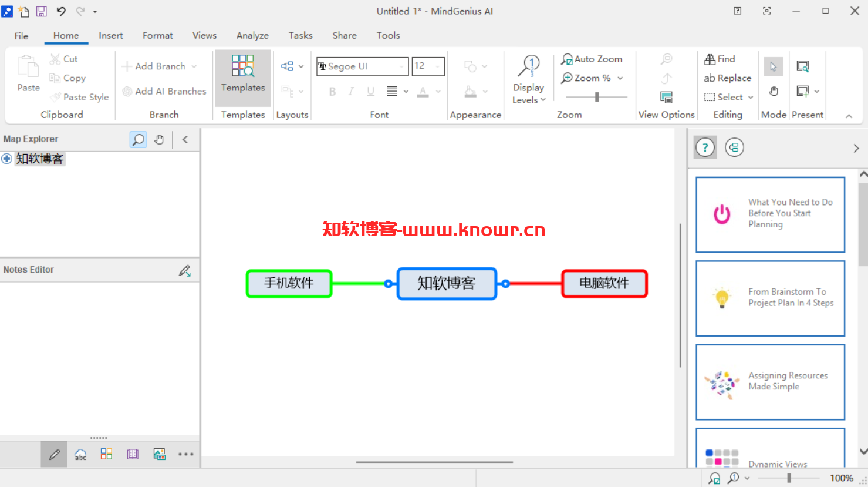Toggle Underline formatting
Viewport: 868px width, 487px height.
[x=370, y=91]
